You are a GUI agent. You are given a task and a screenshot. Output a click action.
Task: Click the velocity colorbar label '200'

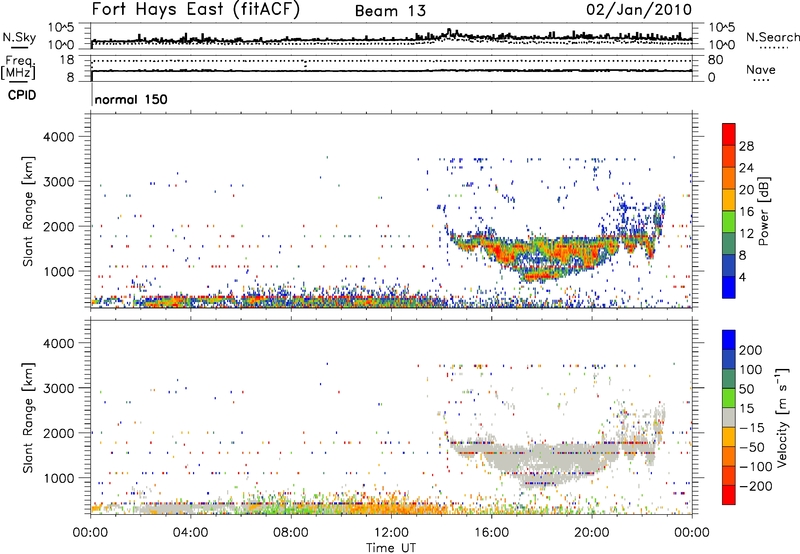(x=751, y=350)
